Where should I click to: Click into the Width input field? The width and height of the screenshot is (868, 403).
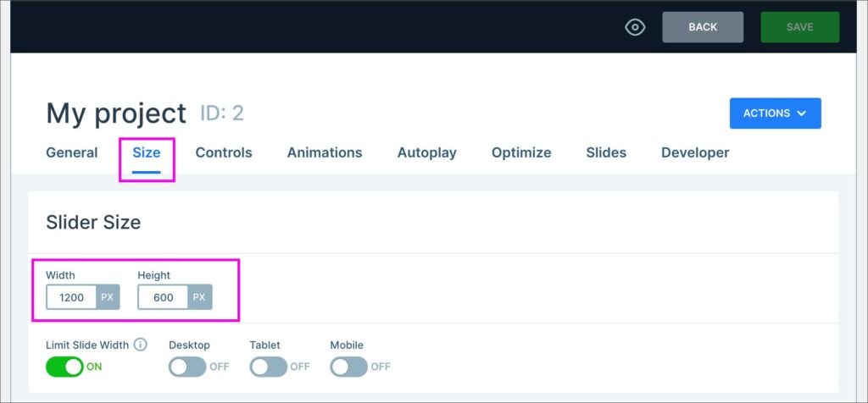point(71,297)
